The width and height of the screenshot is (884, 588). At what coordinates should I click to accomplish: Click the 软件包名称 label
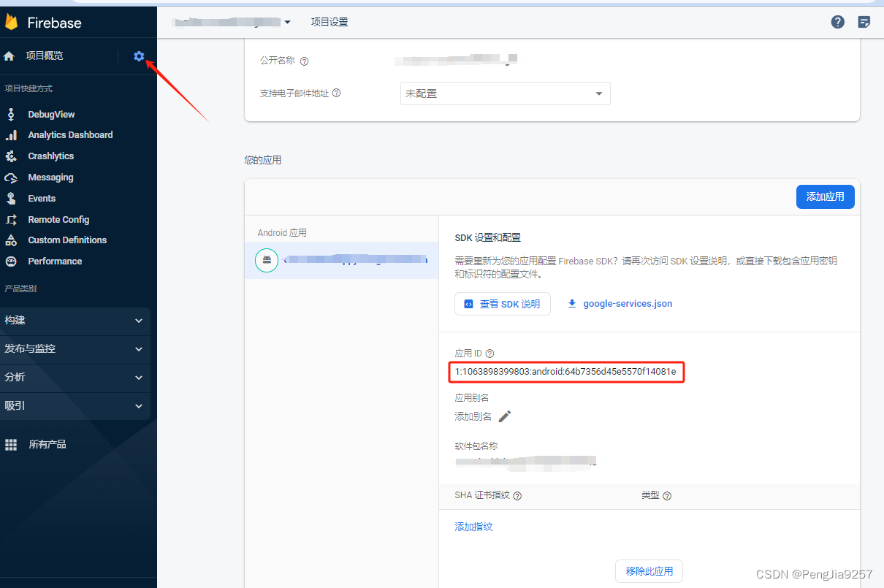click(x=476, y=446)
